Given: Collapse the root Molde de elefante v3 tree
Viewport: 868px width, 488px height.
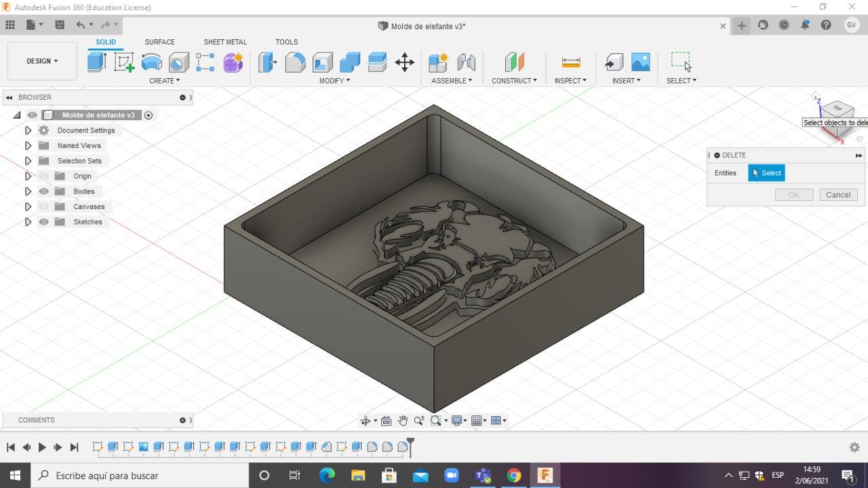Looking at the screenshot, I should coord(17,115).
